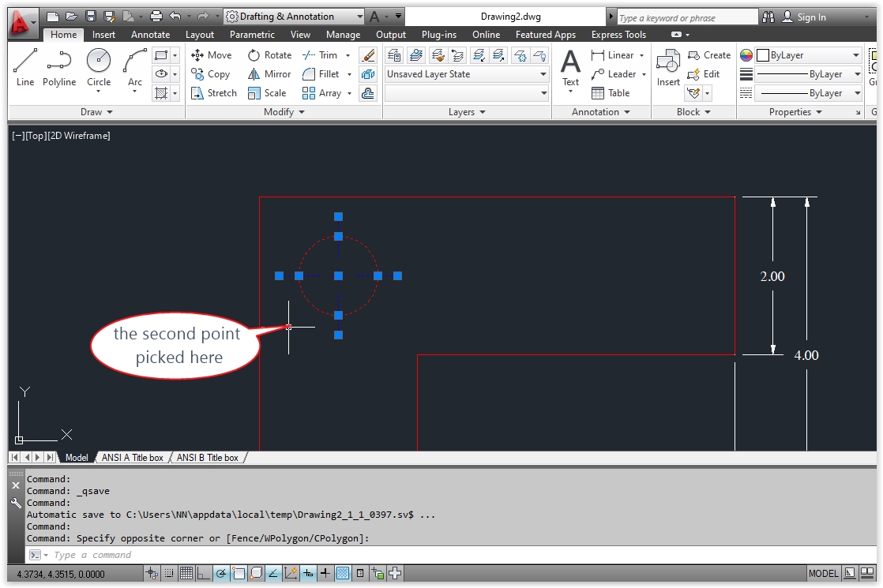
Task: Open the ANSI A Title box layout tab
Action: (x=131, y=457)
